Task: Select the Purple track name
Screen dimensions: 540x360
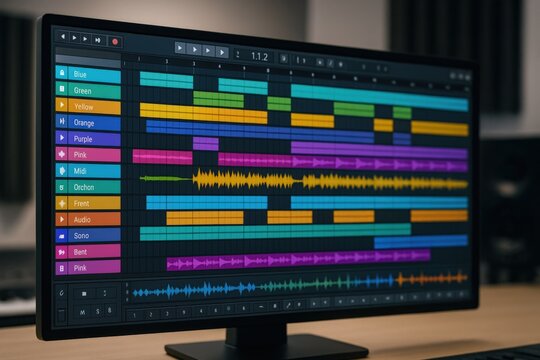Action: (x=83, y=139)
